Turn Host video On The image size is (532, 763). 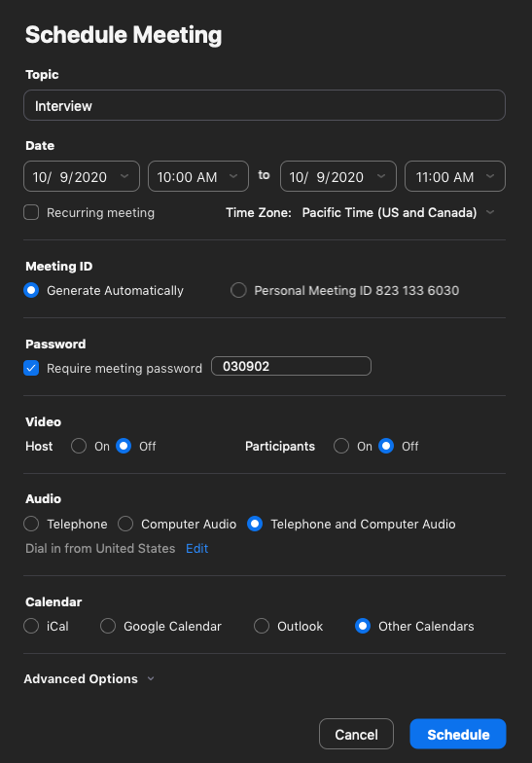tap(79, 446)
